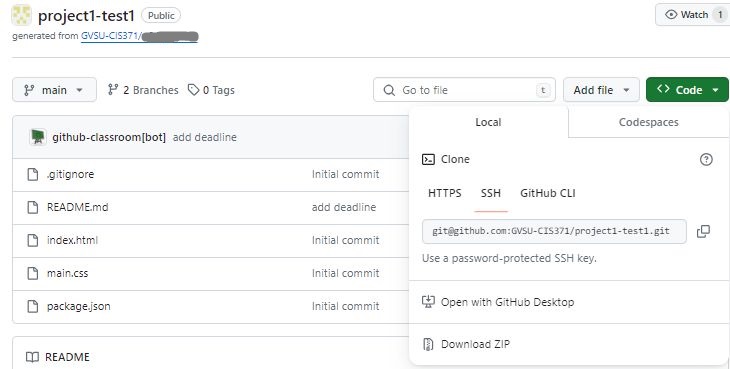Toggle the green Code dropdown button
Viewport: 730px width, 369px height.
click(687, 90)
